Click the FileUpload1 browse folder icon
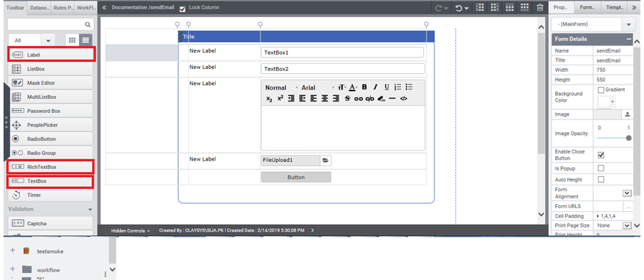The height and width of the screenshot is (280, 644). tap(325, 161)
